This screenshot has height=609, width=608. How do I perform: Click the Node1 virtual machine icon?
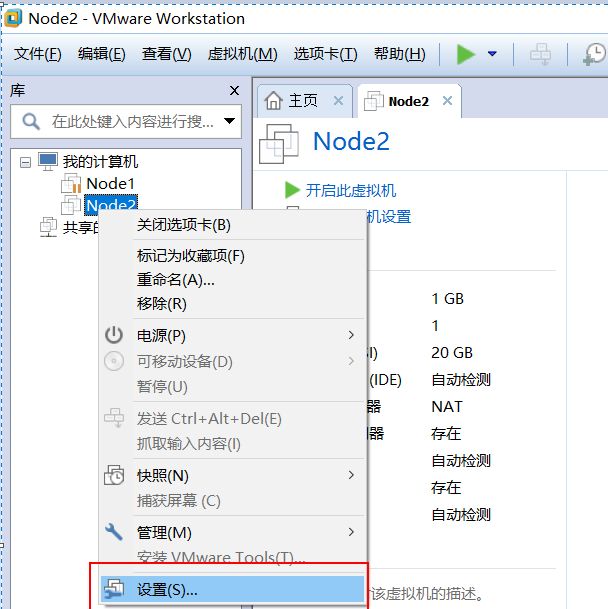pyautogui.click(x=71, y=183)
